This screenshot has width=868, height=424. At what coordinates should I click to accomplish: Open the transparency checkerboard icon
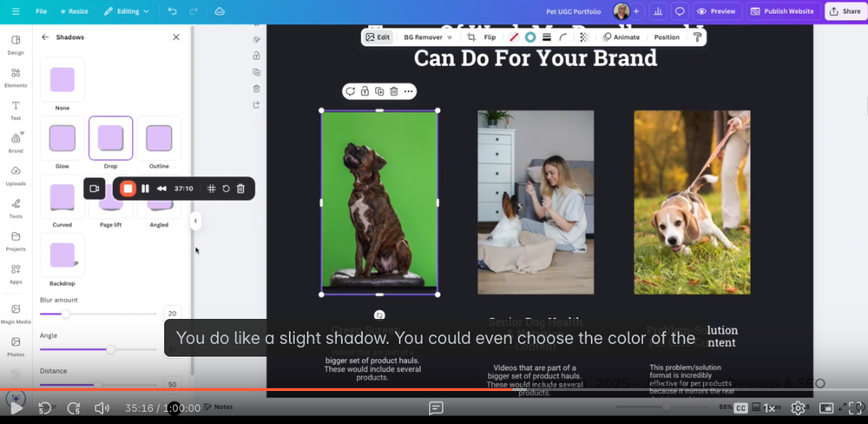tap(584, 37)
